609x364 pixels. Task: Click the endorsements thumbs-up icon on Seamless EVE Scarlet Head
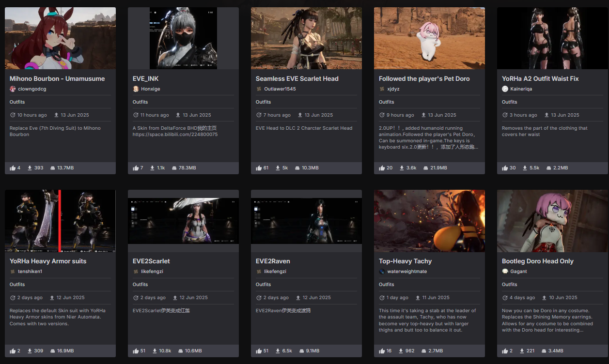[259, 168]
